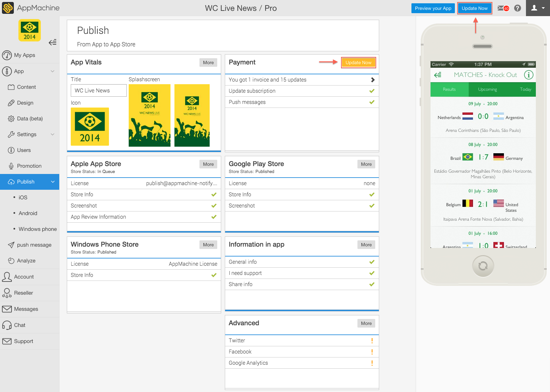Click the push message paper plane icon
550x392 pixels.
pos(11,245)
